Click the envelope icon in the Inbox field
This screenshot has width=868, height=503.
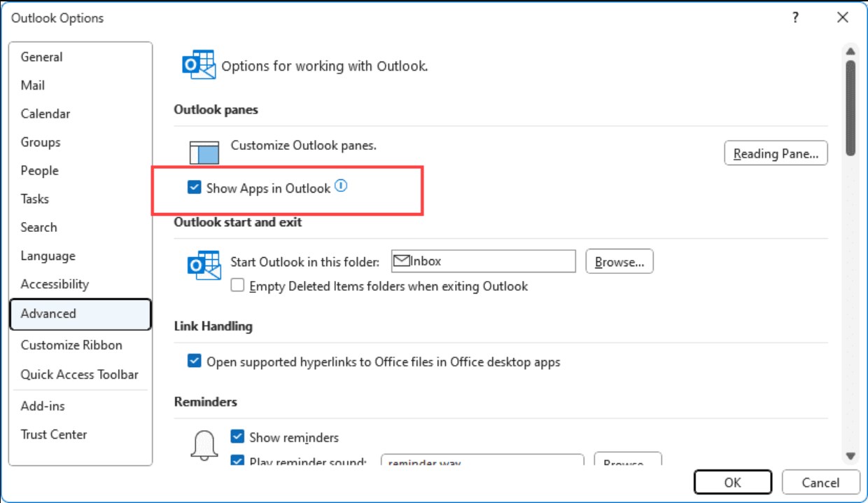(401, 261)
